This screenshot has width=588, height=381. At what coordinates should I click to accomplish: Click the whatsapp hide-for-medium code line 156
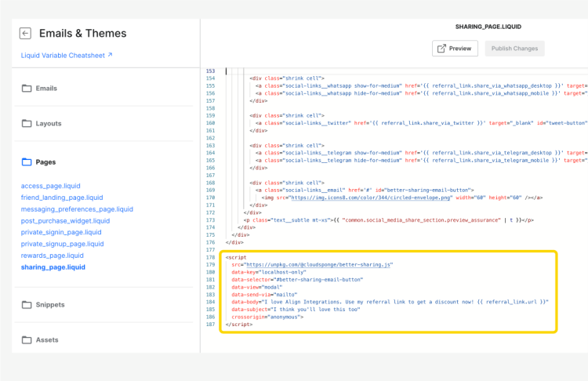tap(422, 93)
